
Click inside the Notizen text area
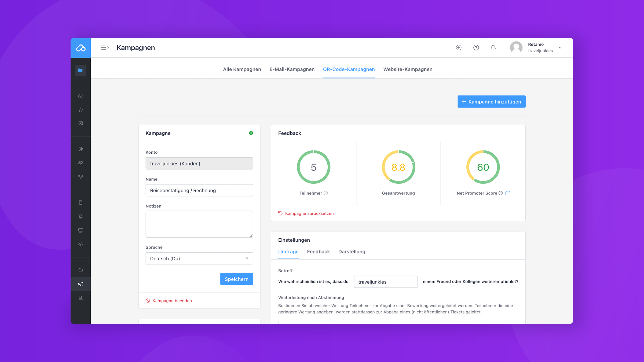pyautogui.click(x=199, y=224)
